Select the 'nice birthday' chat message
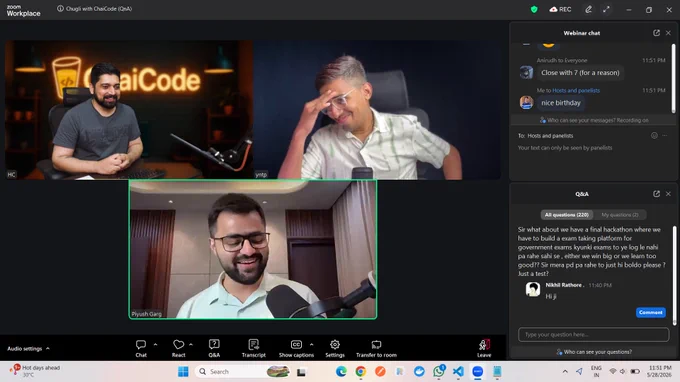 (x=561, y=103)
